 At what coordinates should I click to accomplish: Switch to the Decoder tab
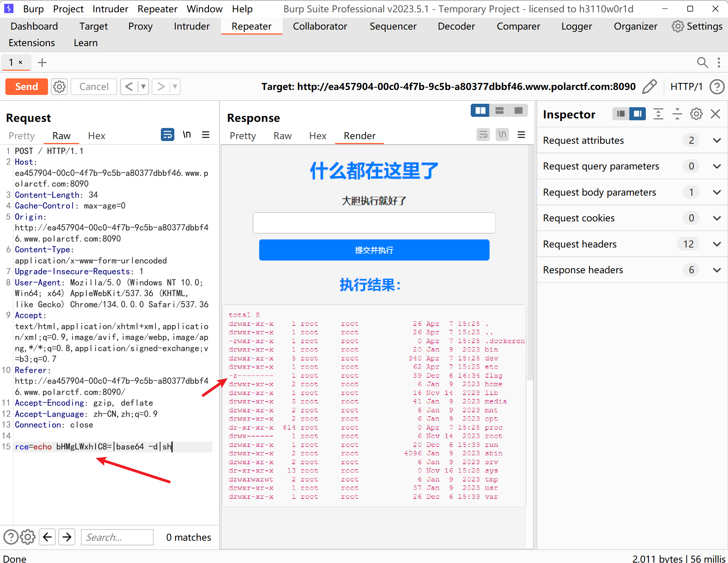(x=456, y=26)
